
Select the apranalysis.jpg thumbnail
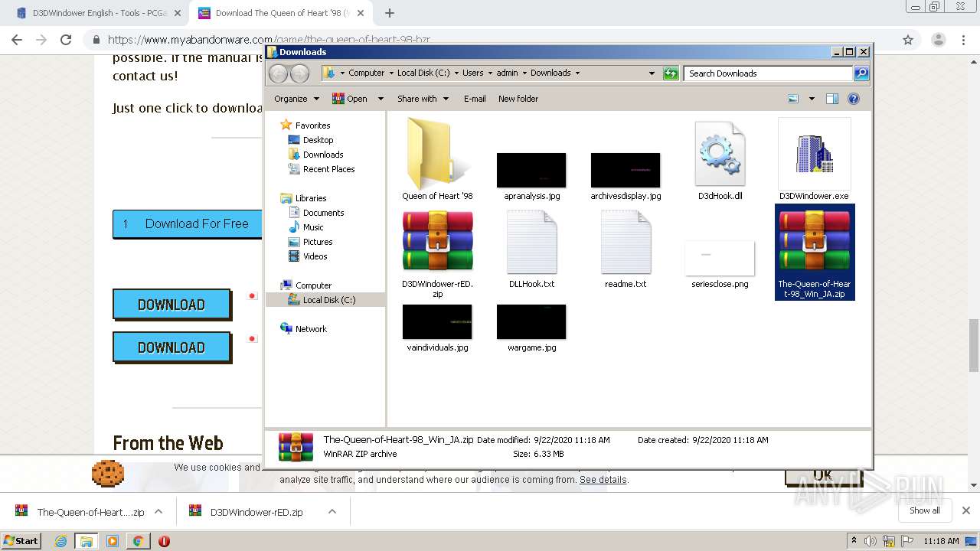coord(531,170)
